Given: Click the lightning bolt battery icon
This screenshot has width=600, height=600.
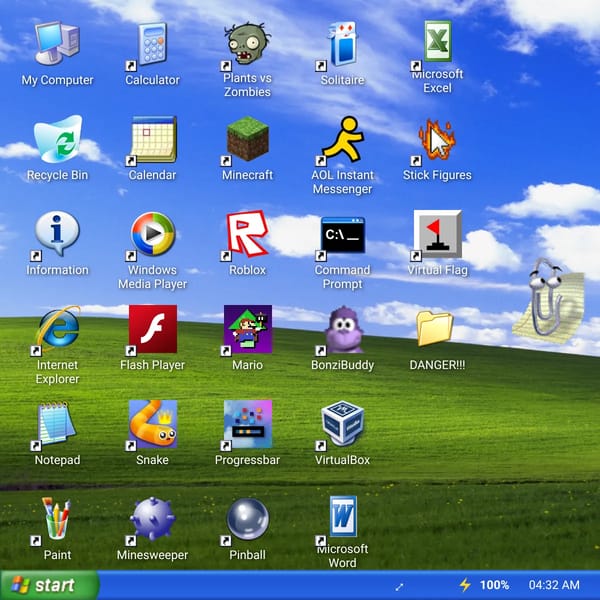Looking at the screenshot, I should point(465,585).
